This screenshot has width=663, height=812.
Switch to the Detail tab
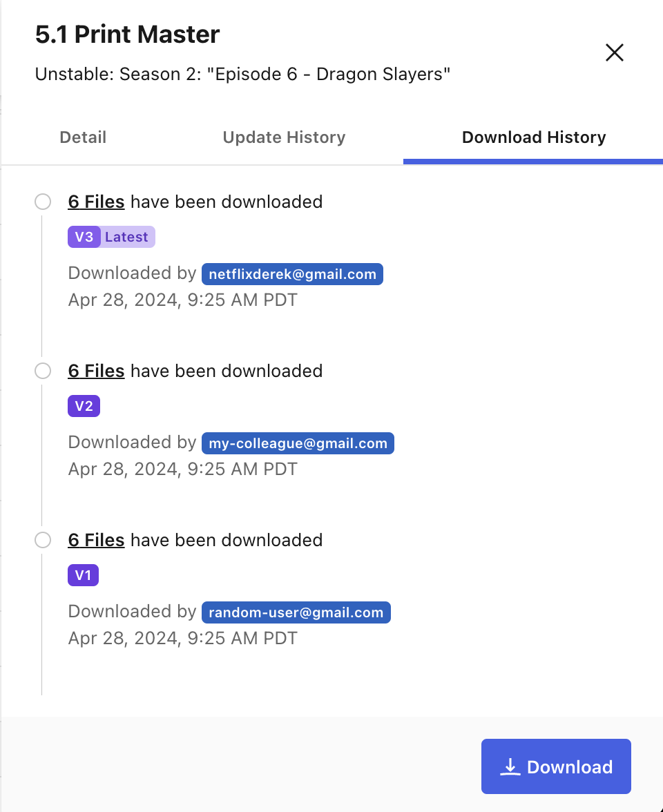pos(83,137)
